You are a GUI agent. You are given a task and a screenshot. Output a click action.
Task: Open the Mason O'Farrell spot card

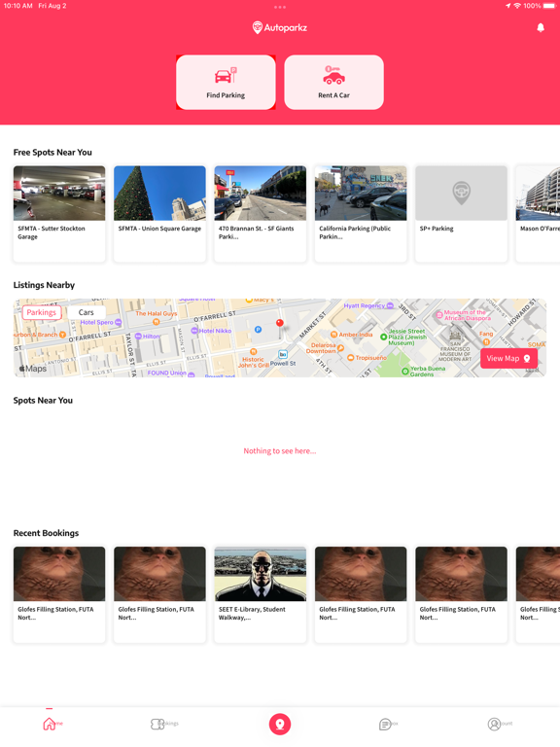pos(538,213)
